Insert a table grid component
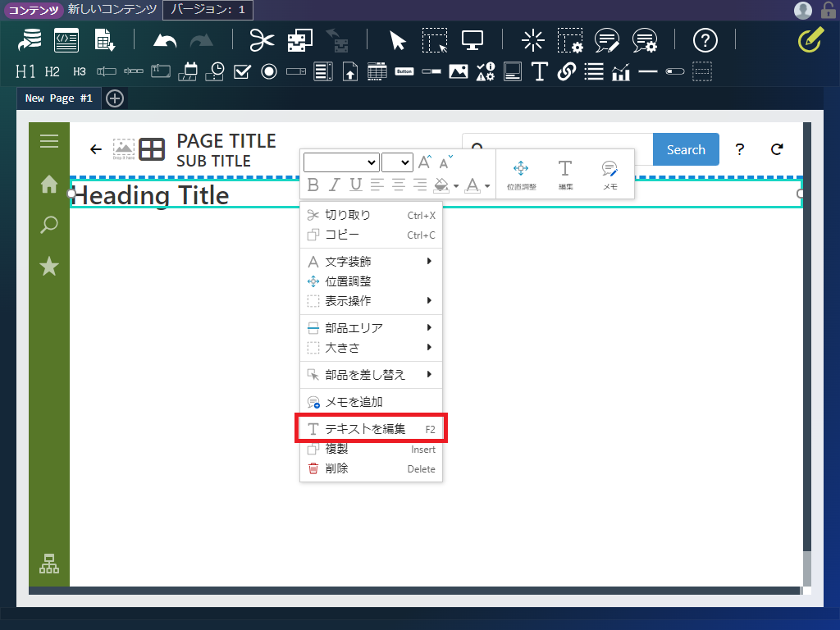This screenshot has height=630, width=840. 377,71
